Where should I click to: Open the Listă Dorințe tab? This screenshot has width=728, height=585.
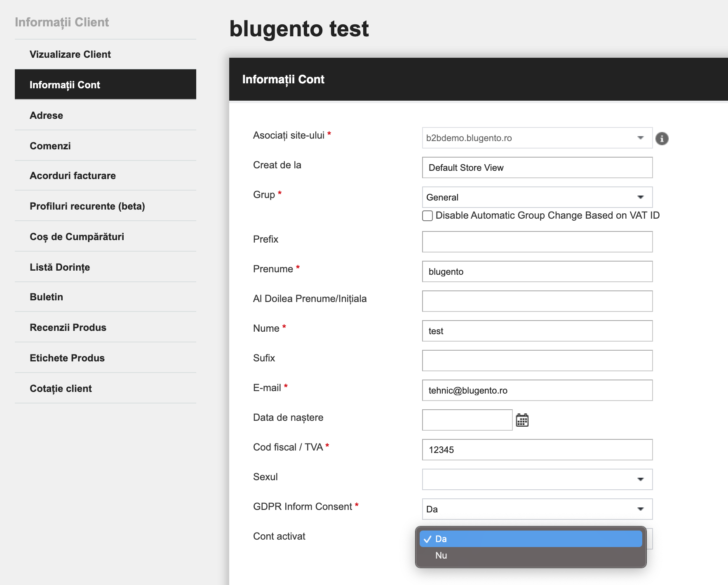pyautogui.click(x=106, y=267)
